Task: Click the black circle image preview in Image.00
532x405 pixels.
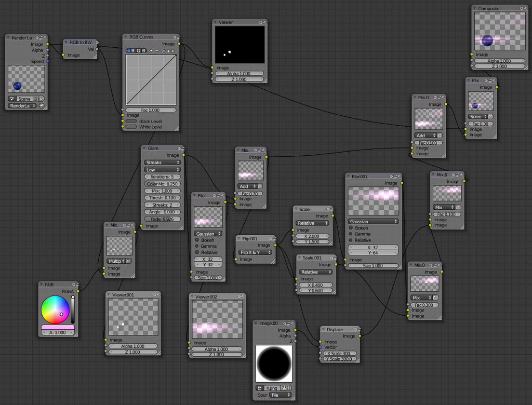Action: (274, 363)
